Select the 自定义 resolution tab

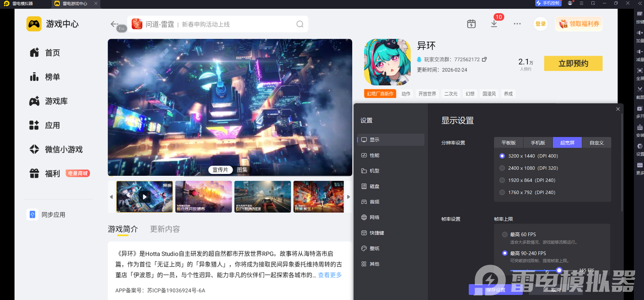[x=597, y=143]
